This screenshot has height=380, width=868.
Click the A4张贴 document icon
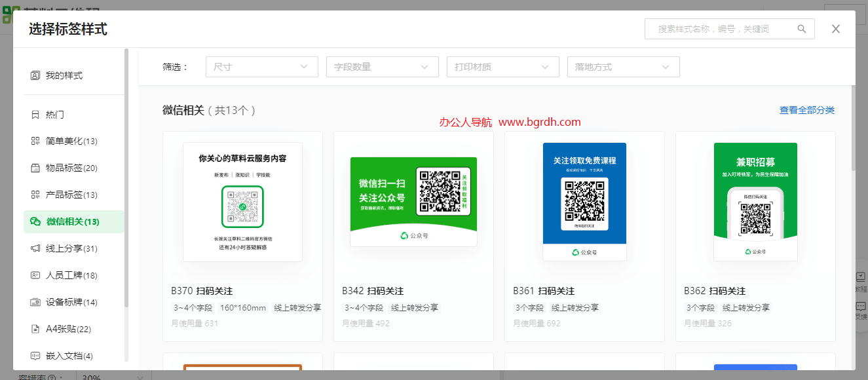35,329
